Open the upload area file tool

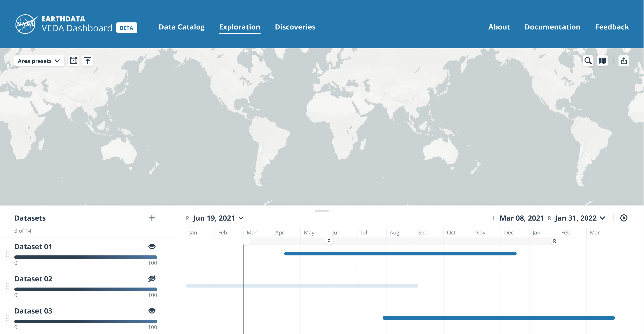tap(88, 61)
